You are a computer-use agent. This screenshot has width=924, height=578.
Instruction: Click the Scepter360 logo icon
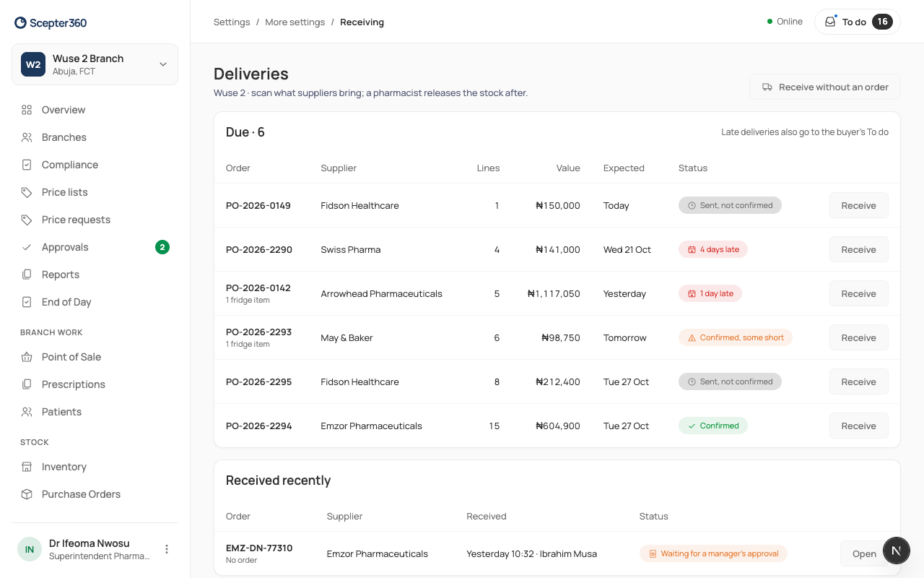(20, 23)
